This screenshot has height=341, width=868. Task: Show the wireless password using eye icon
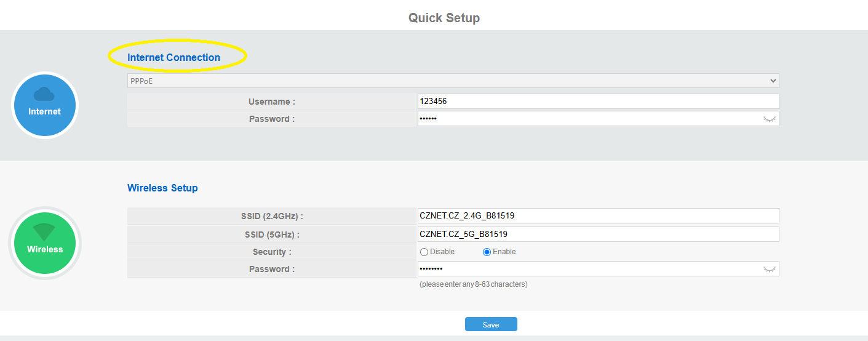tap(769, 269)
